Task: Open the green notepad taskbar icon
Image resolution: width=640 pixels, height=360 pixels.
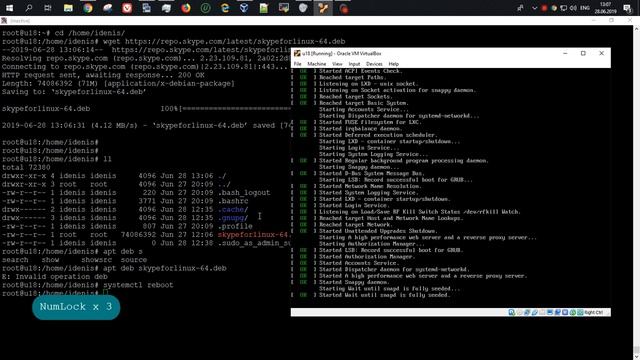Action: 264,8
